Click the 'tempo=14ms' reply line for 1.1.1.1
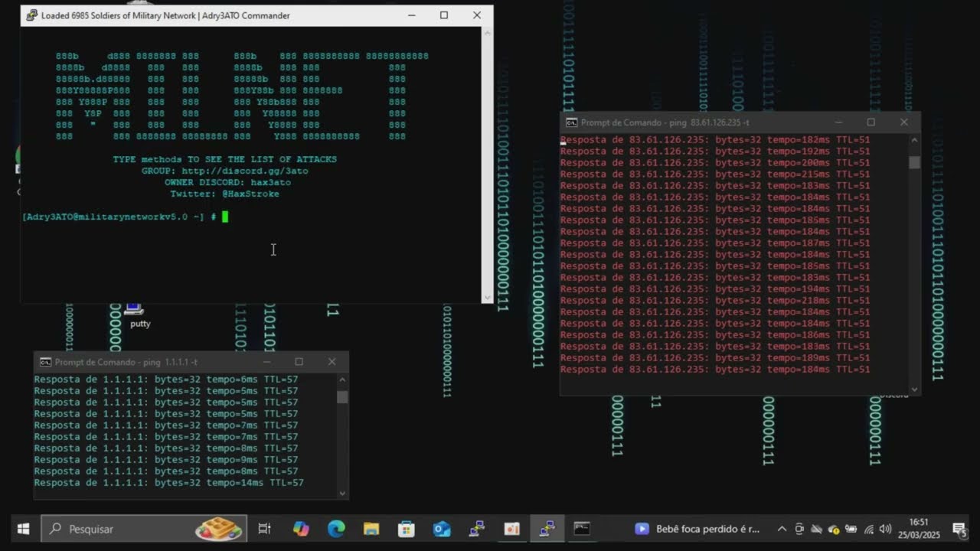Screen dimensions: 980x551 point(168,483)
